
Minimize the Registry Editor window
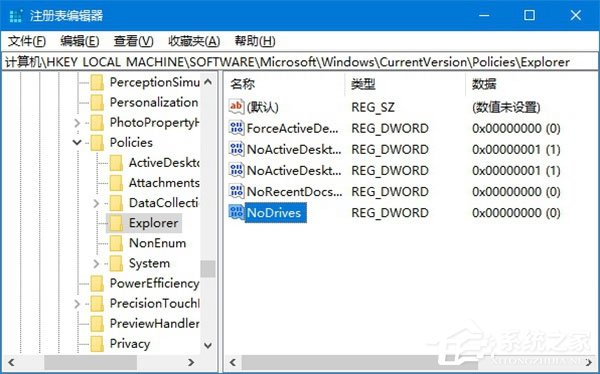(484, 15)
